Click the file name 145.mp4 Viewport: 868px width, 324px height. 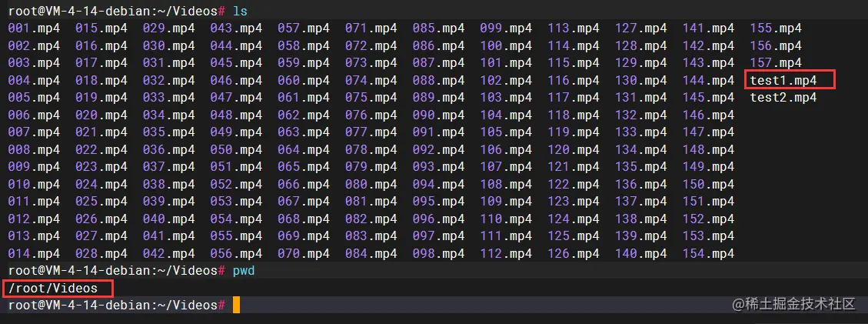pos(709,98)
